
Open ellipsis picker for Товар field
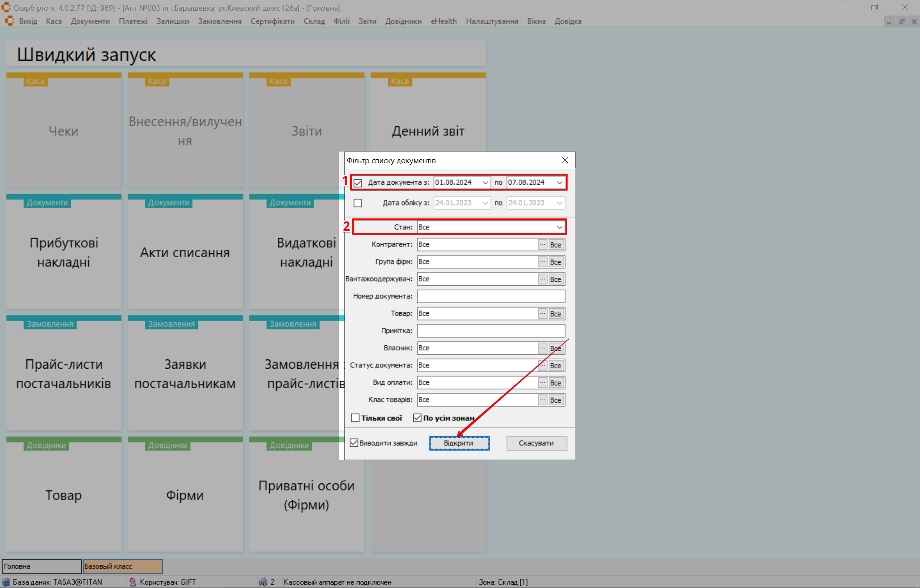[542, 313]
